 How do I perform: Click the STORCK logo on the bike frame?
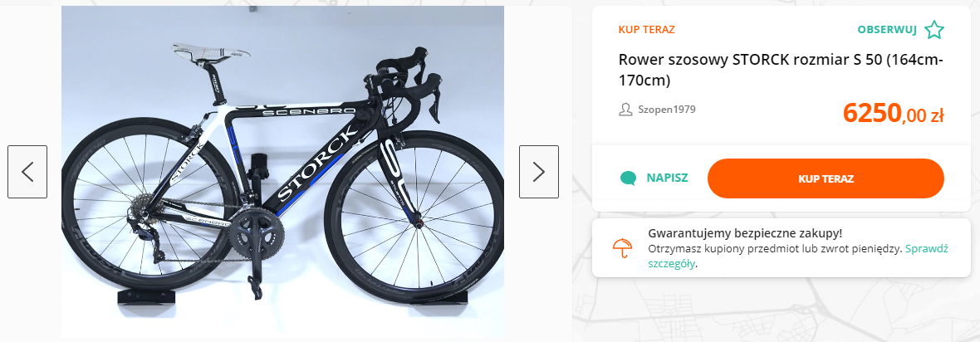(317, 164)
